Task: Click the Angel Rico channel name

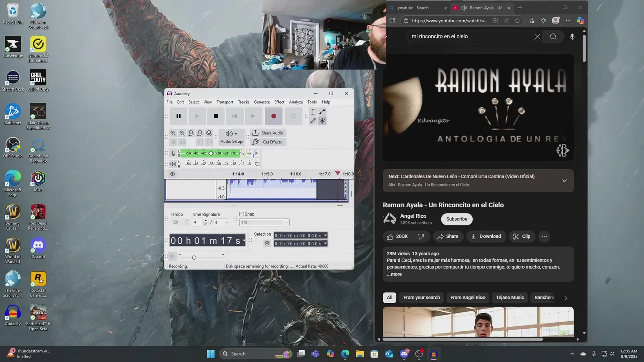Action: [413, 216]
